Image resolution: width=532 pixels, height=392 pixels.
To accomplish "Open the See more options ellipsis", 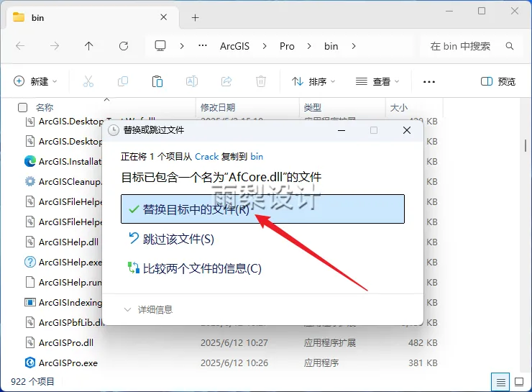I will pos(429,82).
